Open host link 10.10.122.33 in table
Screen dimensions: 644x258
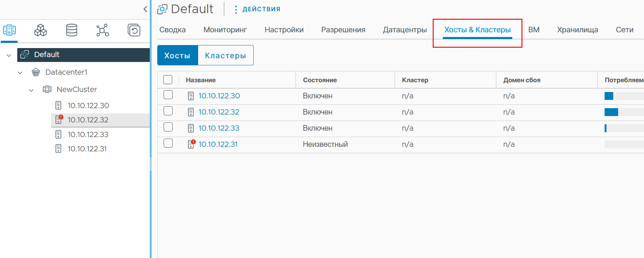219,128
